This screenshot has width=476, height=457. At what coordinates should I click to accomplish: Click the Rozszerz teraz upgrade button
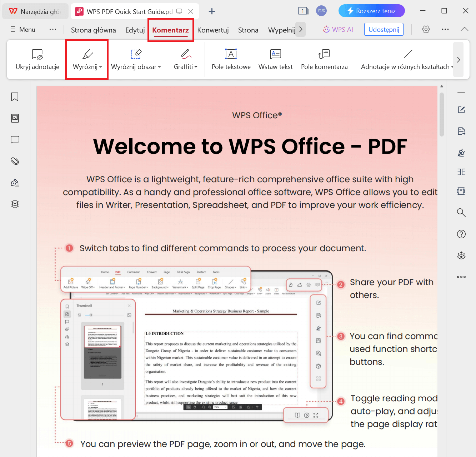pyautogui.click(x=372, y=11)
